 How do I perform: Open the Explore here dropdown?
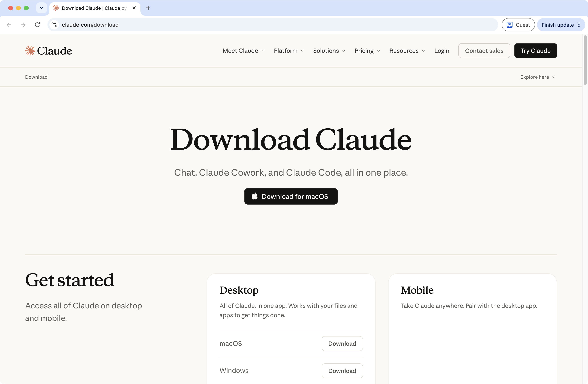pyautogui.click(x=538, y=77)
